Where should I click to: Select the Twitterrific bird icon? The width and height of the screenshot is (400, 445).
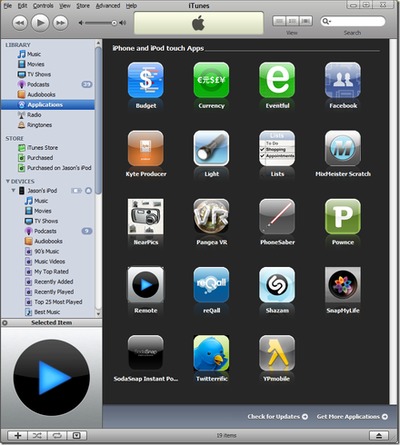pyautogui.click(x=211, y=353)
